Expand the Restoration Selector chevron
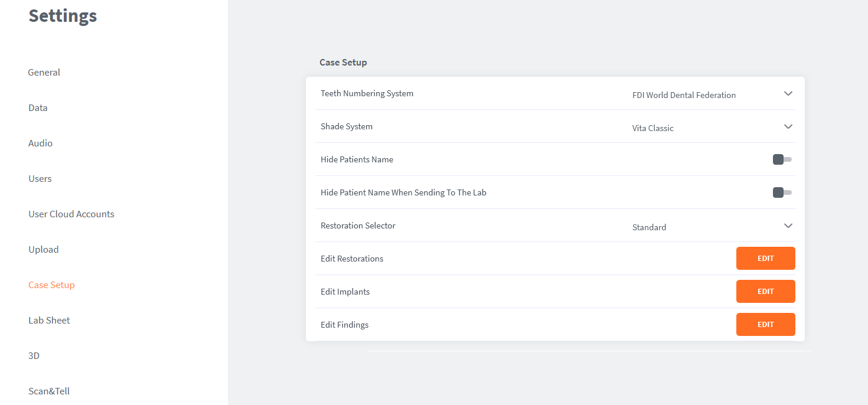The height and width of the screenshot is (405, 868). (788, 226)
